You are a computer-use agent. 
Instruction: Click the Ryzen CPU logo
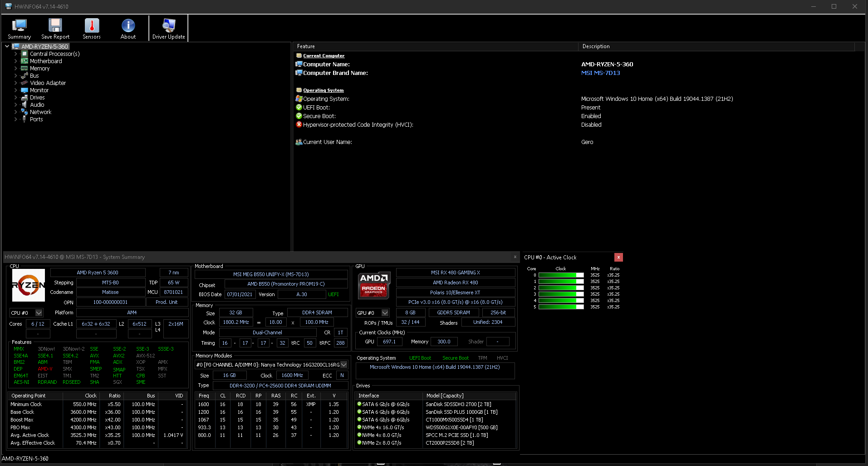(28, 285)
